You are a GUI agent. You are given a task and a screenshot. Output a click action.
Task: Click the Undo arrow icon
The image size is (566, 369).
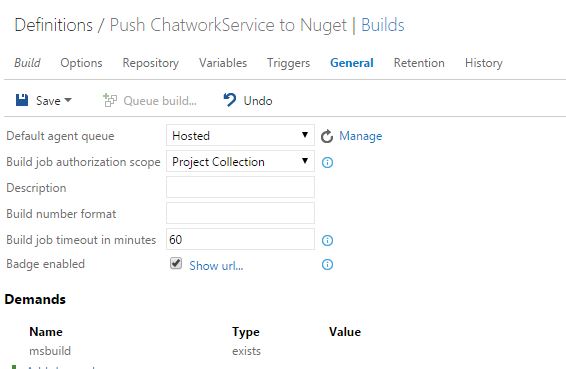point(230,100)
